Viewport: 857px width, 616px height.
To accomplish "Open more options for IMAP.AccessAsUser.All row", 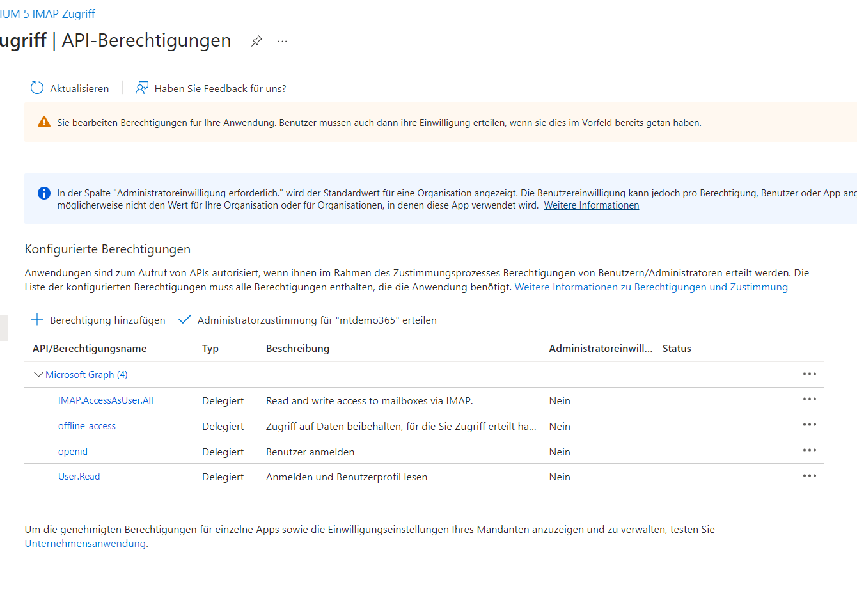I will point(809,400).
